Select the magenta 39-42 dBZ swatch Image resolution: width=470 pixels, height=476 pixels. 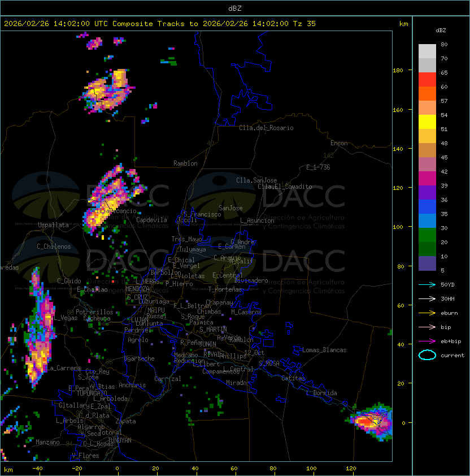coord(427,178)
